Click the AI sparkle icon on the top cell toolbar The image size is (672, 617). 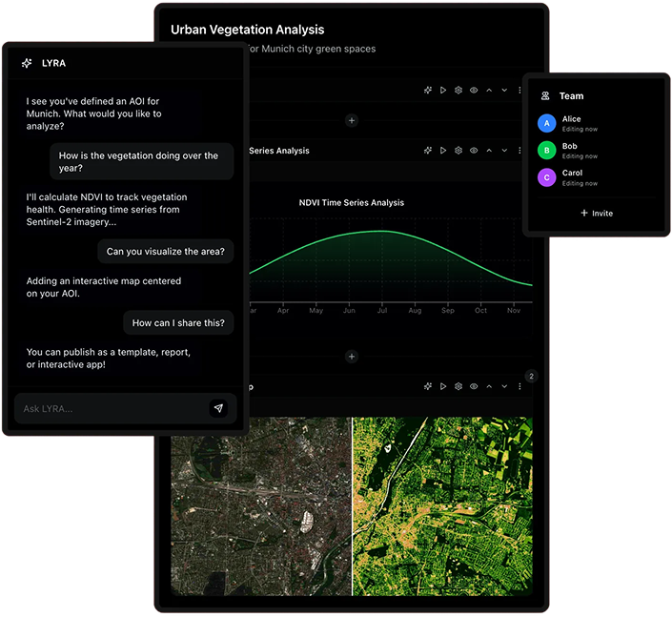(428, 91)
